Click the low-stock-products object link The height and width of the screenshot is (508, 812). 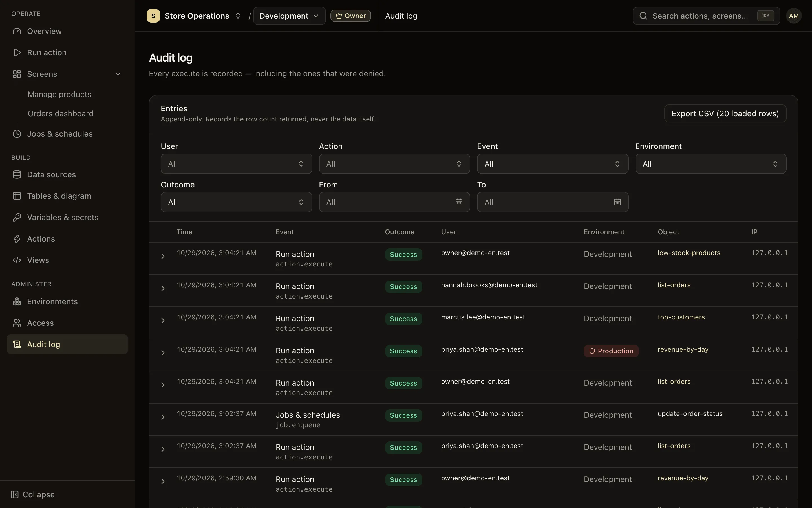click(x=689, y=253)
